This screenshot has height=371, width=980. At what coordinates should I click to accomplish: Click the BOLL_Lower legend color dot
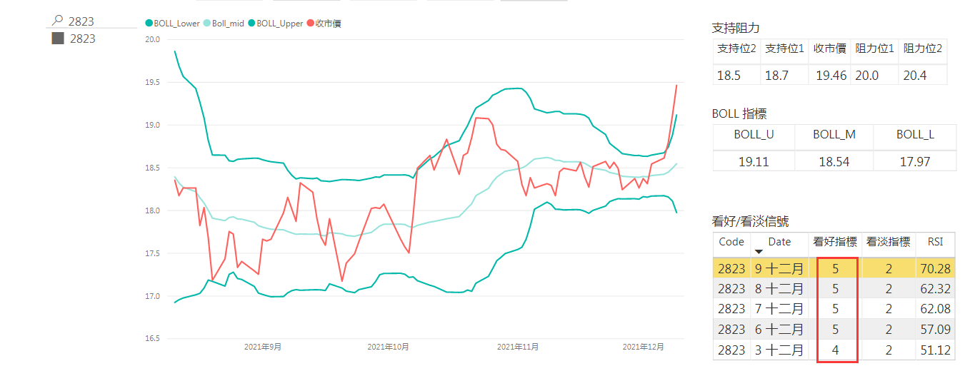point(149,24)
